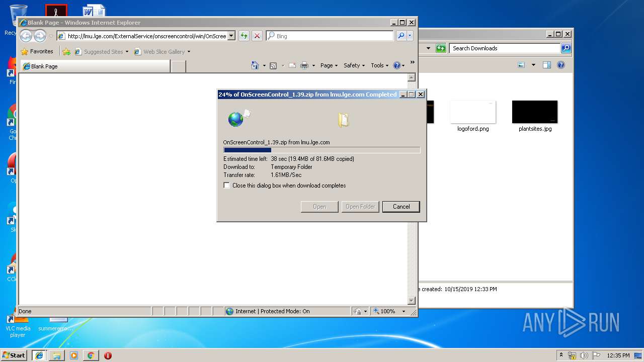
Task: Refresh the Explorer window with green arrows
Action: point(441,48)
